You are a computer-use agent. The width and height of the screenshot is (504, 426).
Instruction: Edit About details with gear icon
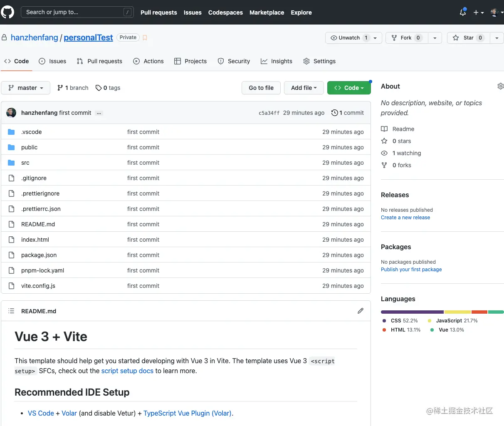coord(500,86)
